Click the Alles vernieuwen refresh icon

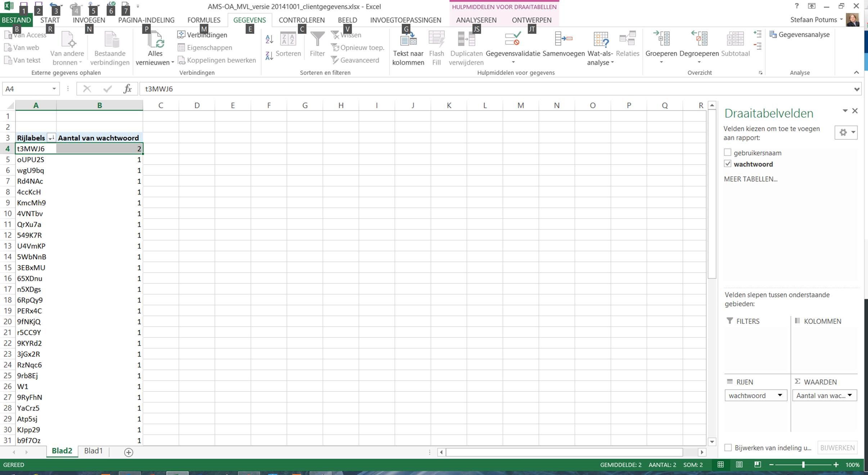(155, 39)
